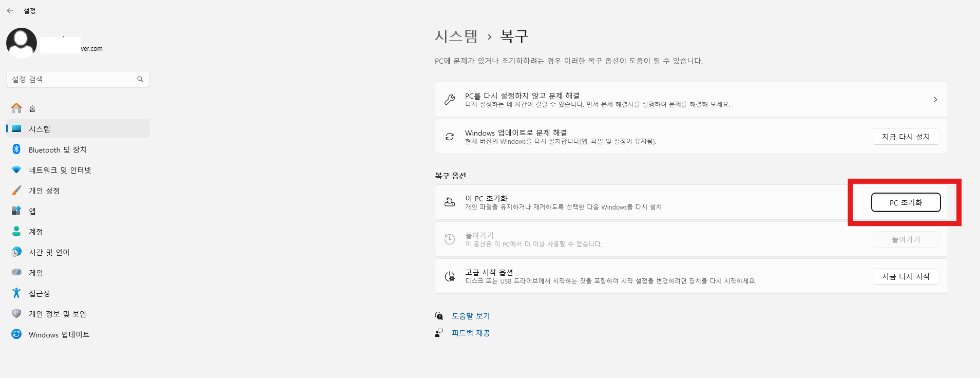This screenshot has width=980, height=378.
Task: Click the 돌아가기 history clock icon
Action: click(450, 239)
